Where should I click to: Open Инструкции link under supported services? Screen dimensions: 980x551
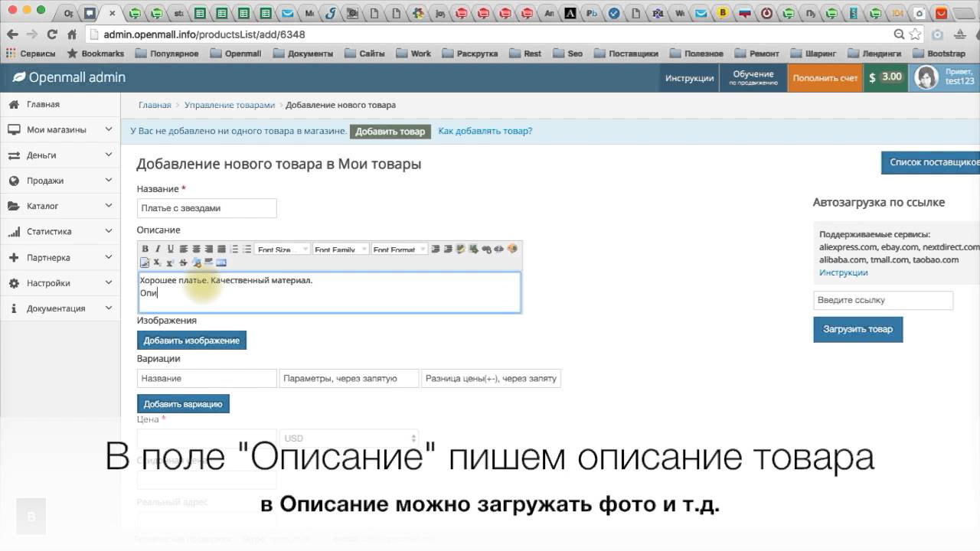point(844,272)
